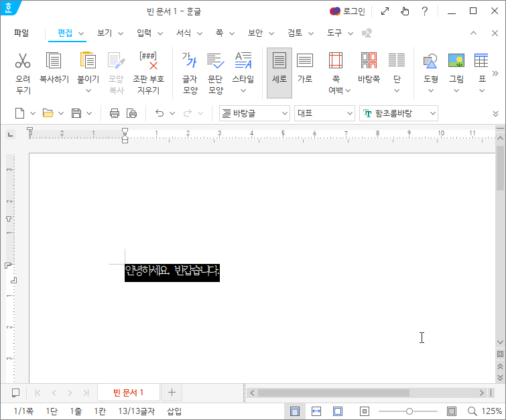The width and height of the screenshot is (506, 420).
Task: Toggle page view mode in status bar
Action: click(295, 411)
